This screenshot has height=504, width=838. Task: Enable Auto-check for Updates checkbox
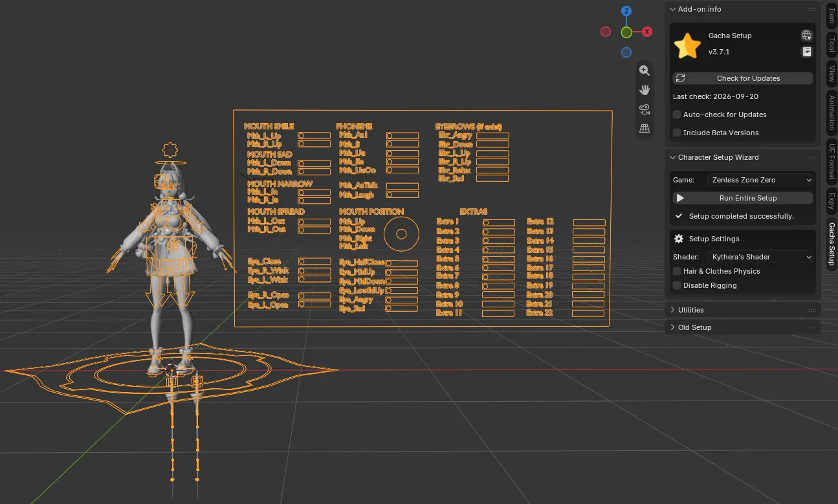(x=677, y=115)
